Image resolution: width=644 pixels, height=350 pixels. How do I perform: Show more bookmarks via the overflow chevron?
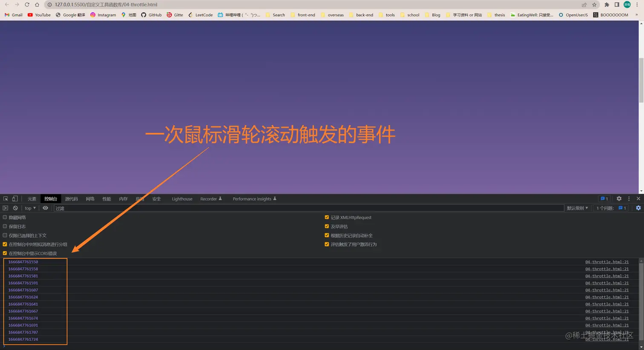(637, 15)
